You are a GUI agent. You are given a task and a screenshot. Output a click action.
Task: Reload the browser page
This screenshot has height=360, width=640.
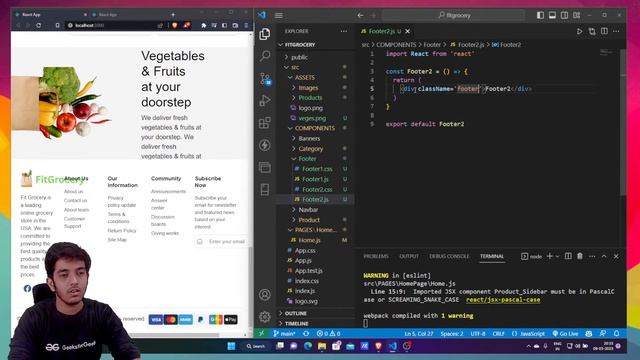tap(38, 25)
